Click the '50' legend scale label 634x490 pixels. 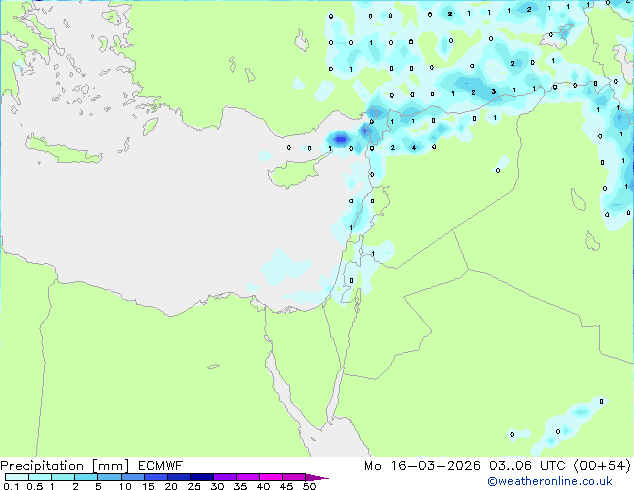pyautogui.click(x=310, y=486)
